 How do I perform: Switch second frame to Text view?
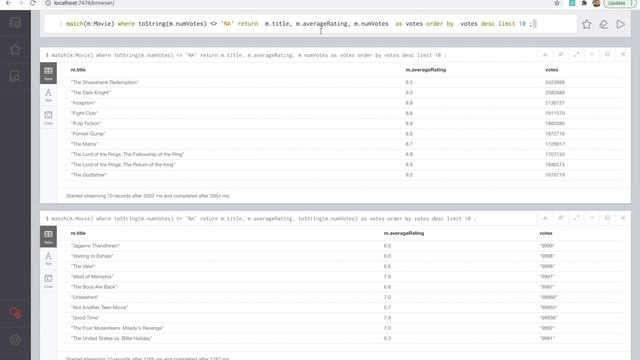48,259
